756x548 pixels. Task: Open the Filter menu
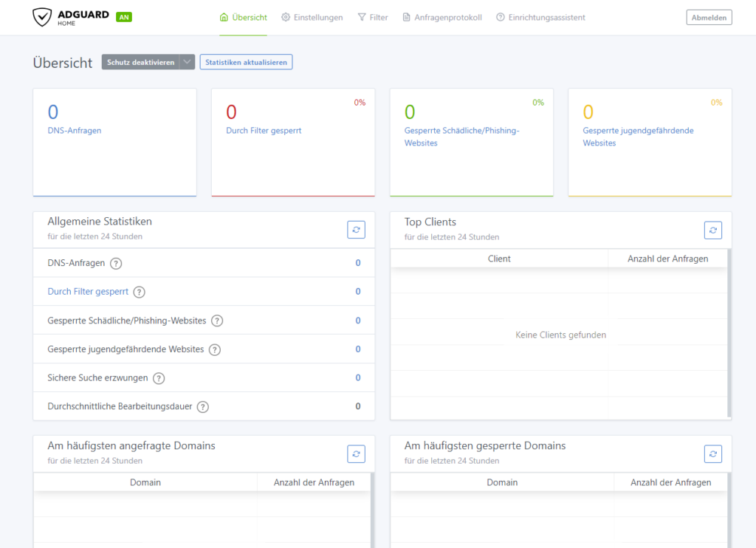tap(373, 18)
